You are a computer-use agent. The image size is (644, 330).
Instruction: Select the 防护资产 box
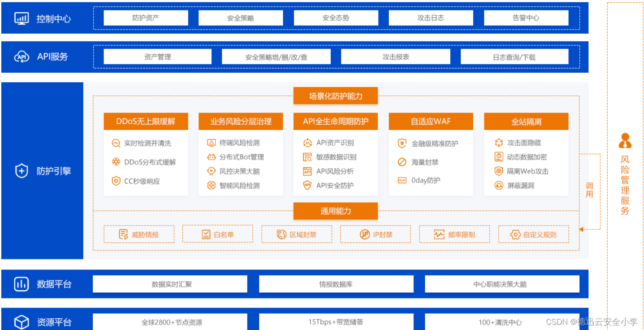pos(146,18)
